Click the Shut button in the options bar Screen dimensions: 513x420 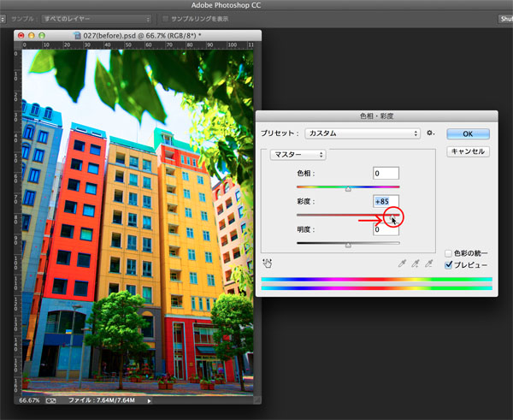click(504, 18)
